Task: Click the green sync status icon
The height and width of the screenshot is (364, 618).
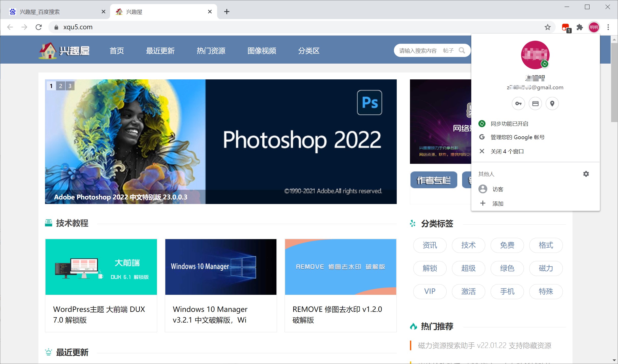Action: 482,124
